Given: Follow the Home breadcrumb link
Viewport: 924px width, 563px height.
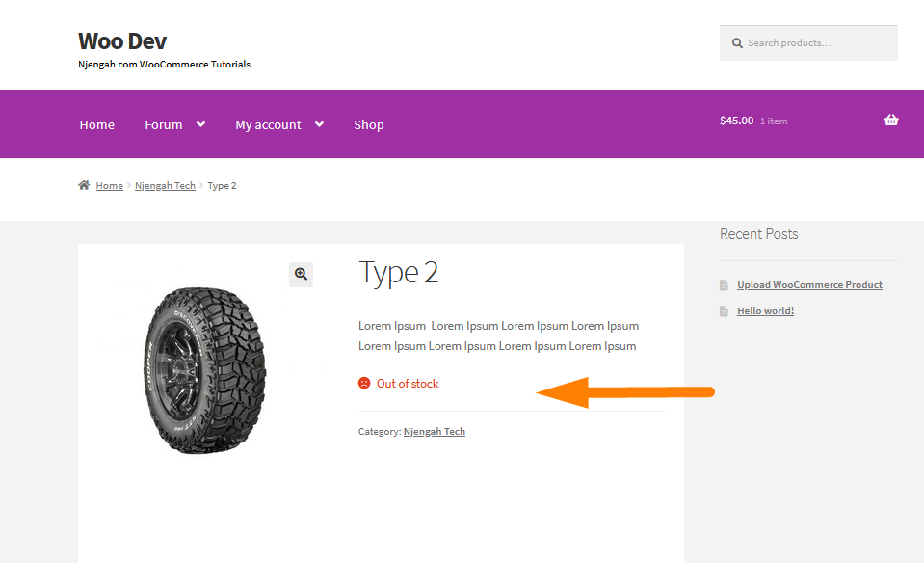Looking at the screenshot, I should coord(110,186).
